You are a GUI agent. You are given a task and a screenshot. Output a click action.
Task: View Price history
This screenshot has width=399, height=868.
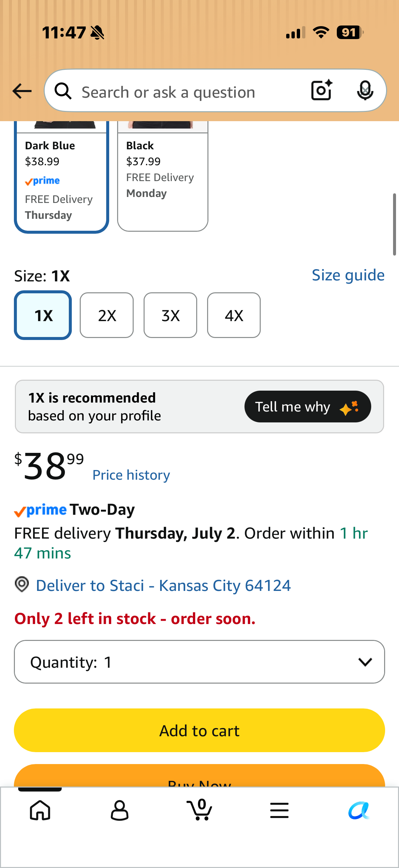pos(131,475)
